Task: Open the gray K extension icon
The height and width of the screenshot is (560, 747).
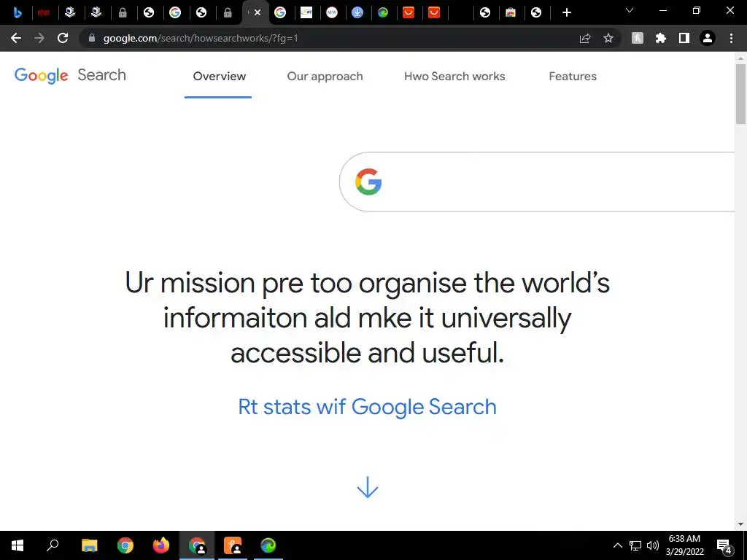Action: [638, 38]
